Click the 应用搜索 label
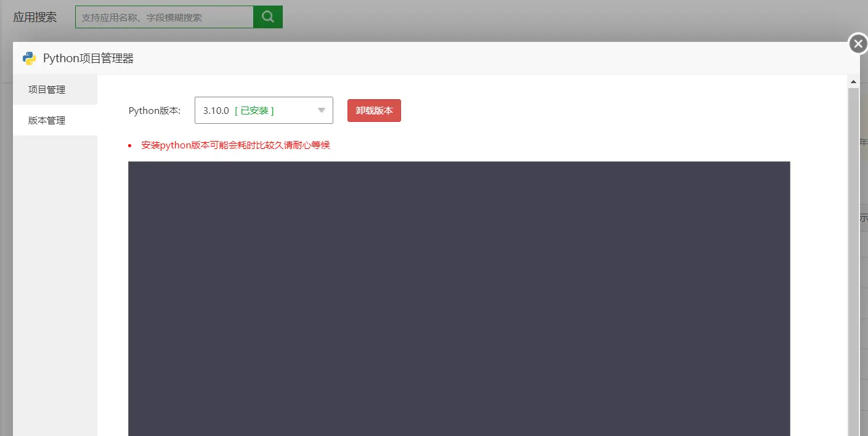 click(35, 17)
